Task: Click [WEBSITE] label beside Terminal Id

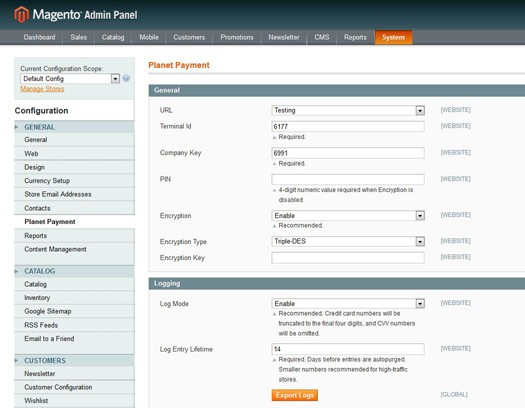Action: click(x=455, y=126)
